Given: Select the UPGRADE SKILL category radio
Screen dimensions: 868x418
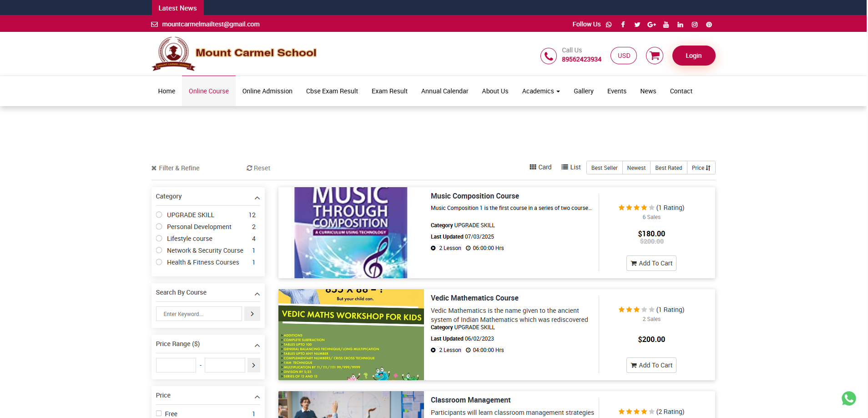Looking at the screenshot, I should pos(159,215).
